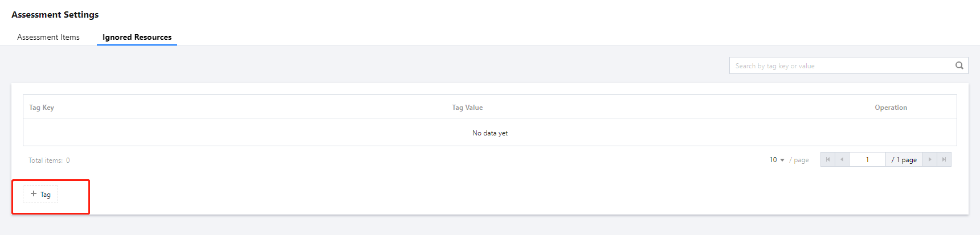980x235 pixels.
Task: Click the Assessment Settings heading
Action: click(x=55, y=15)
